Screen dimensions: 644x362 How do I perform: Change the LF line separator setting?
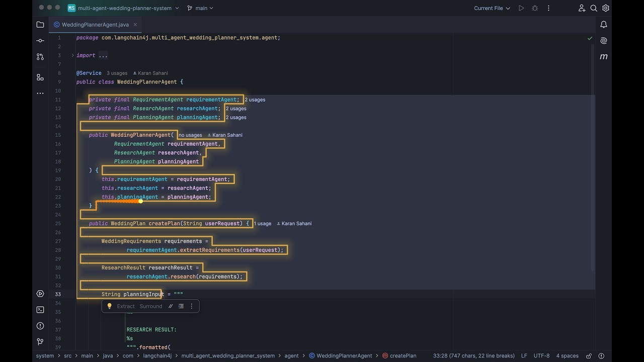[x=524, y=356]
